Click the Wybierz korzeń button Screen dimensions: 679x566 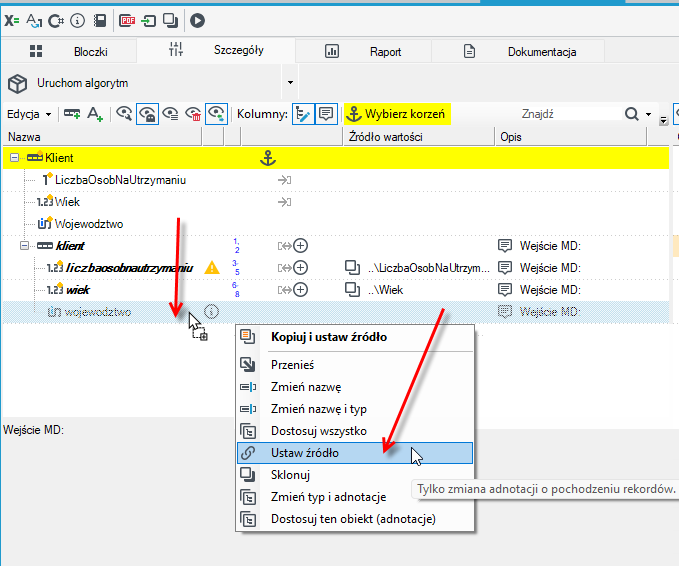pos(397,114)
